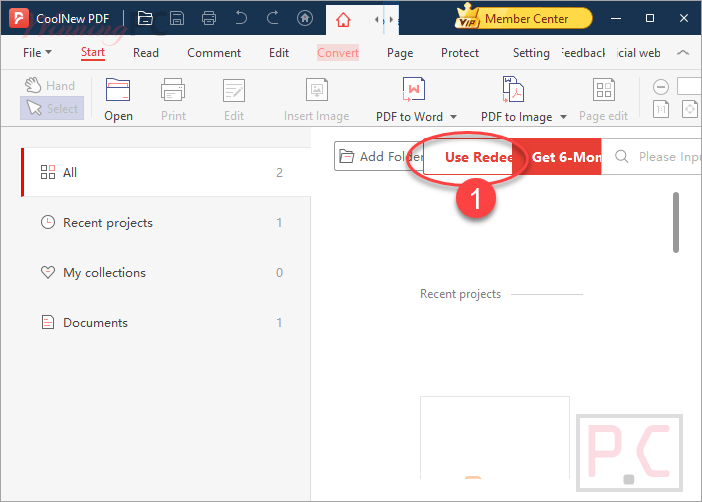This screenshot has height=502, width=702.
Task: Activate the Hand tool
Action: [51, 85]
